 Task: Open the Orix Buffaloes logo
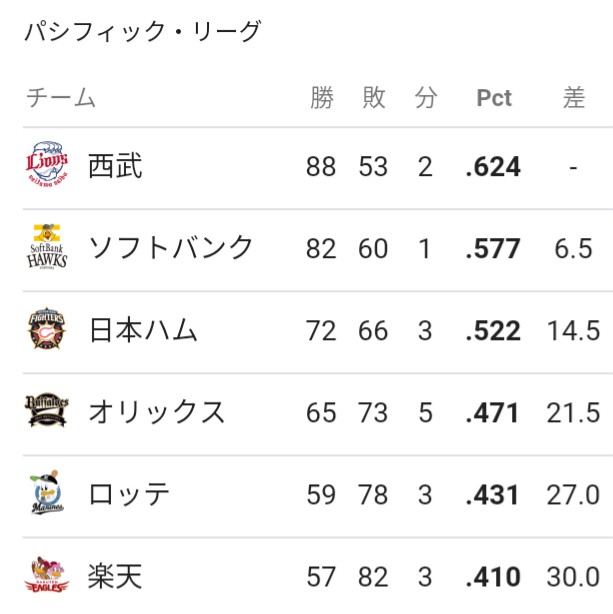47,410
